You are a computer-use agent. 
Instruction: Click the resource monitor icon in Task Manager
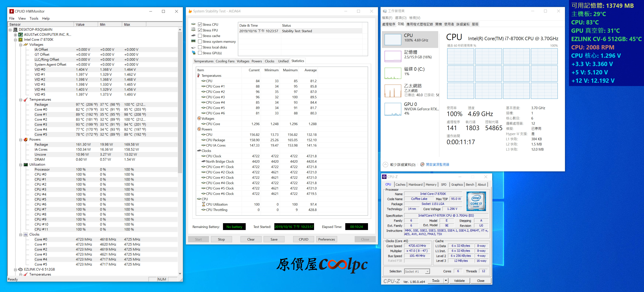click(422, 165)
